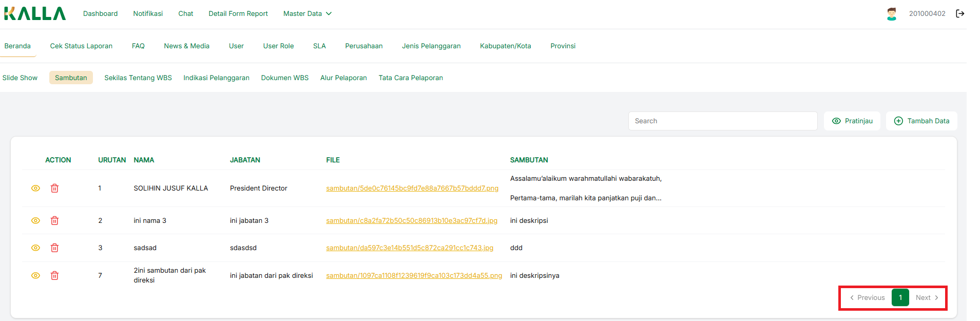Click trash icon for 'ini nama 3'
Screen dimensions: 980x321
(x=54, y=221)
